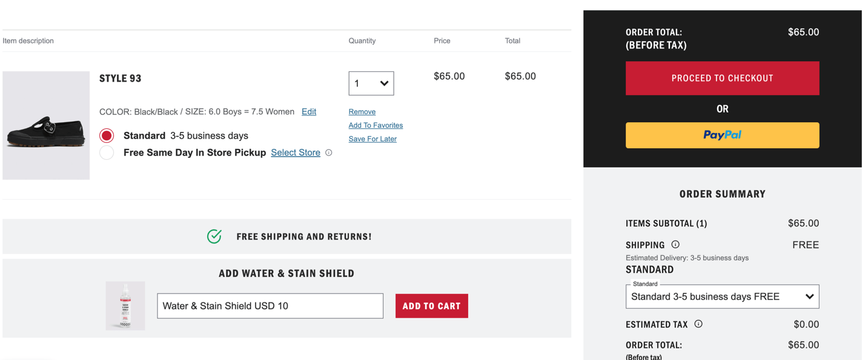This screenshot has width=868, height=360.
Task: Click the green free shipping checkmark icon
Action: [214, 236]
